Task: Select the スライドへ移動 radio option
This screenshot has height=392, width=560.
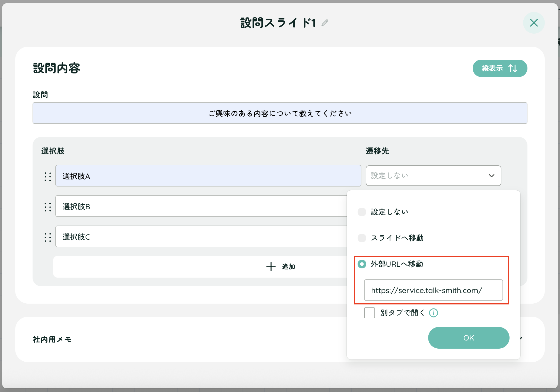Action: pyautogui.click(x=362, y=238)
